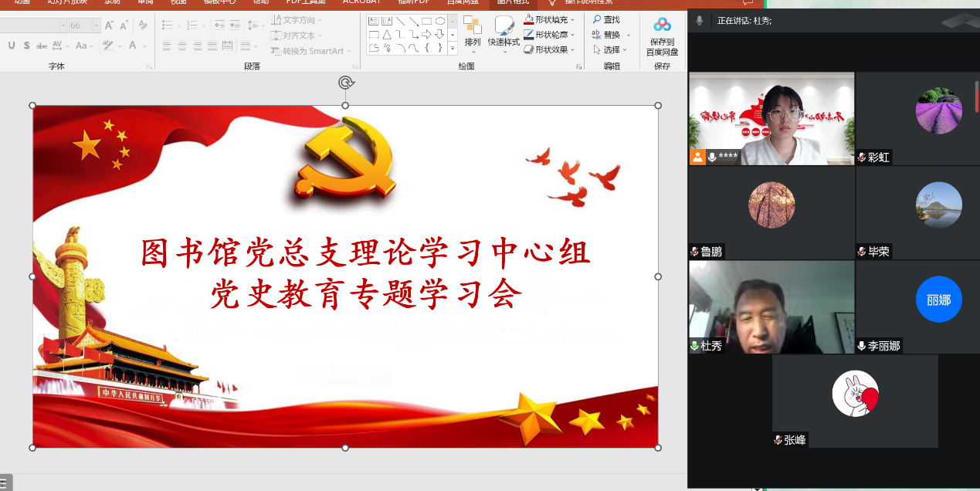Open the drawing group dialog launcher

click(x=579, y=67)
